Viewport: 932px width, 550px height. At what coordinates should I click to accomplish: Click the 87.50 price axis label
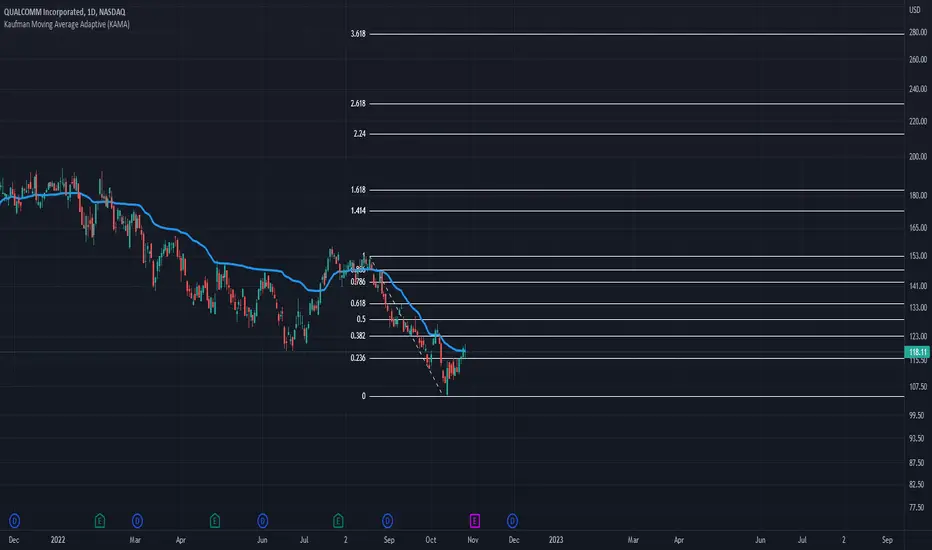[917, 463]
